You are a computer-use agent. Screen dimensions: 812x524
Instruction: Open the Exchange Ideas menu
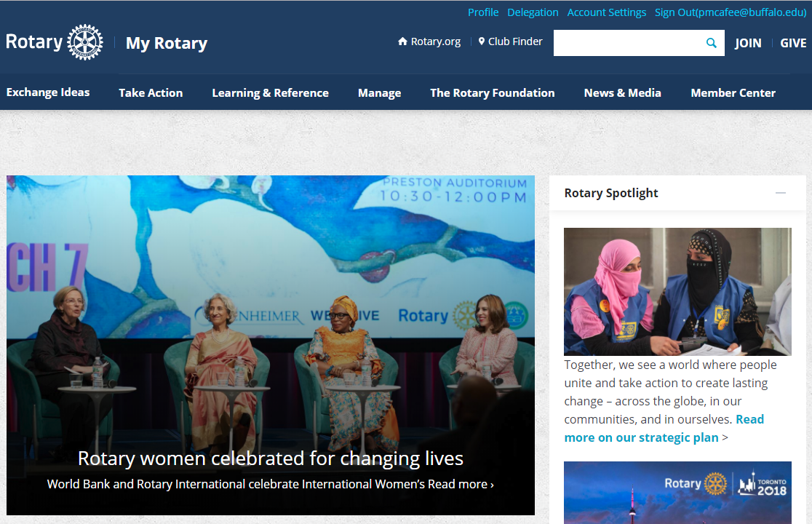pos(48,92)
